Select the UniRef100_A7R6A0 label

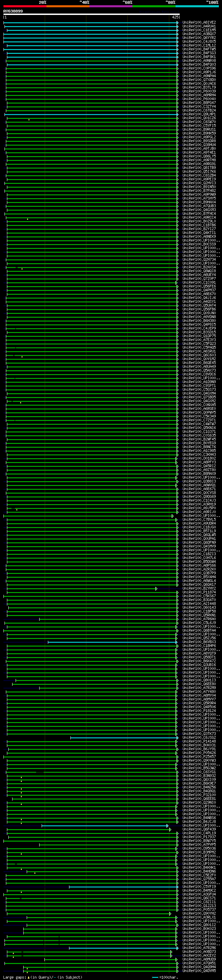[199, 619]
